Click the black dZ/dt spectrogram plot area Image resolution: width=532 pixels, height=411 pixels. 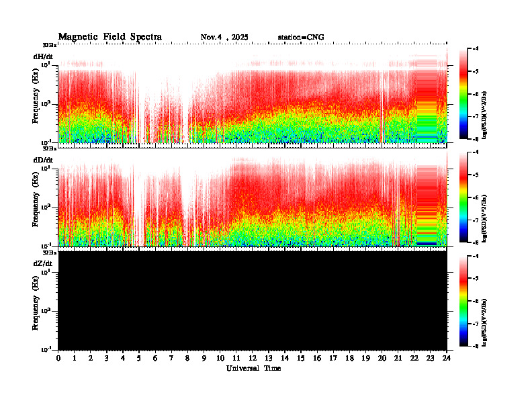click(253, 301)
